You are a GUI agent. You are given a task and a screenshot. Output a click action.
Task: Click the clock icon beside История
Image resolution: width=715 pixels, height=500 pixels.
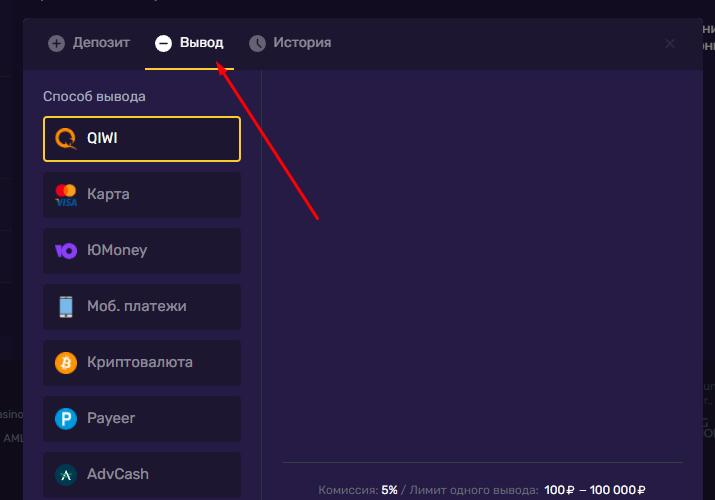click(x=257, y=43)
